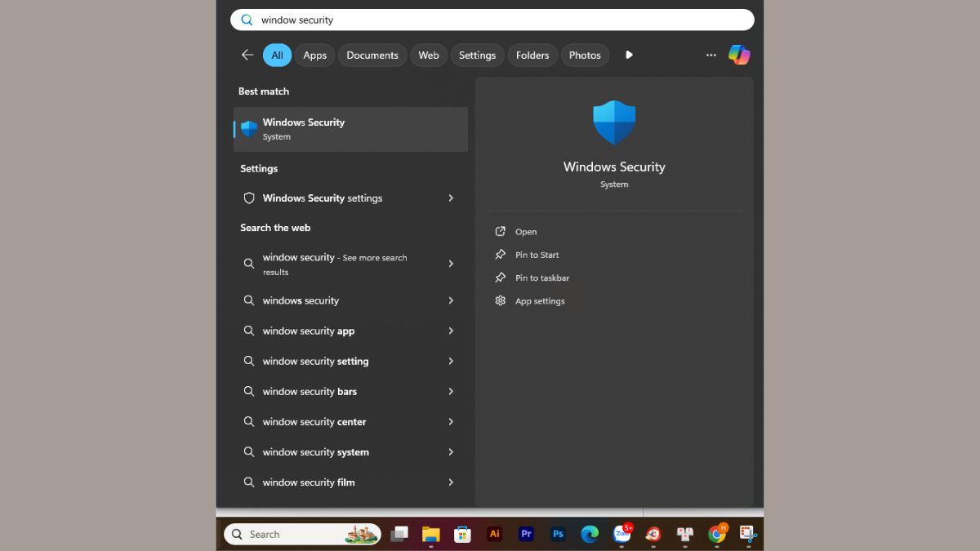Open the Windows Security settings result
This screenshot has width=980, height=551.
pyautogui.click(x=350, y=198)
